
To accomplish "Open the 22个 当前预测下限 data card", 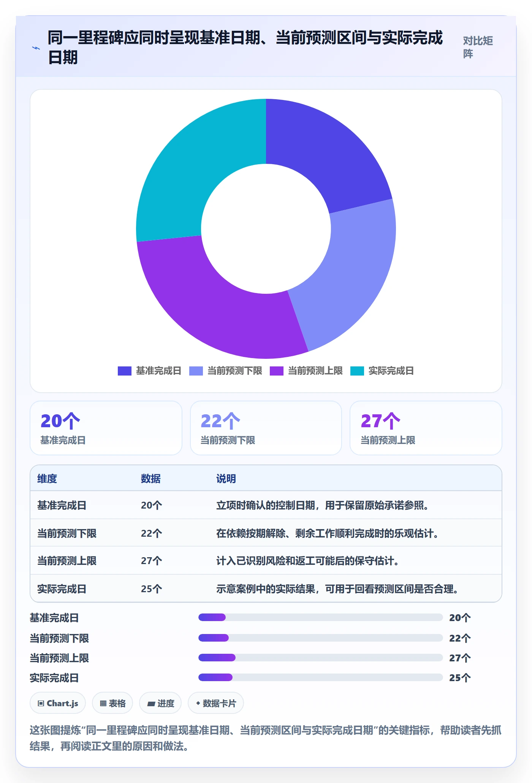I will point(266,428).
